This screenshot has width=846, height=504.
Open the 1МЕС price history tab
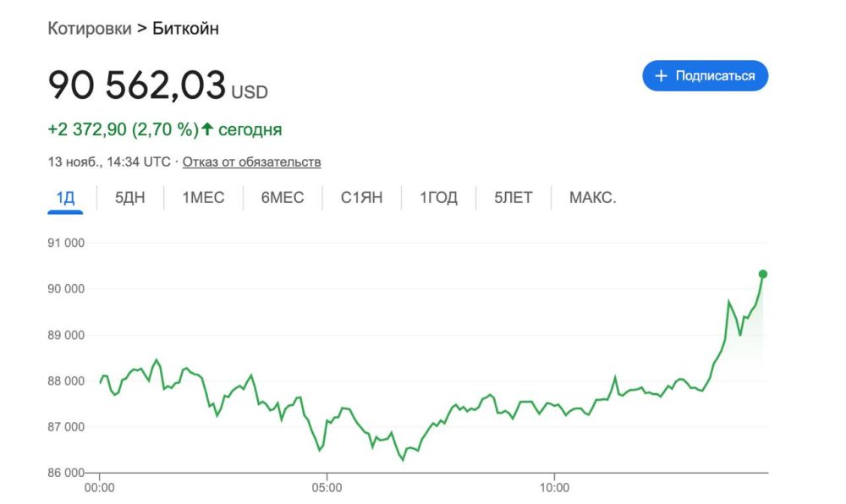tap(202, 196)
